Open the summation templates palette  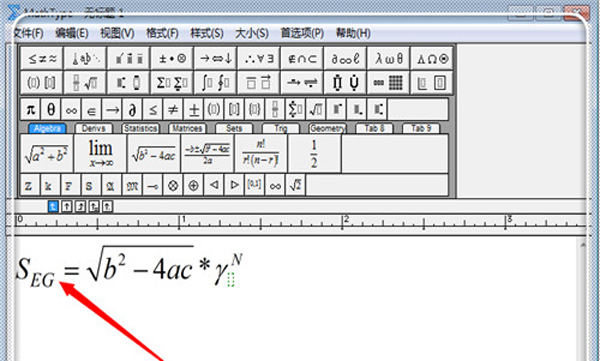coord(172,82)
